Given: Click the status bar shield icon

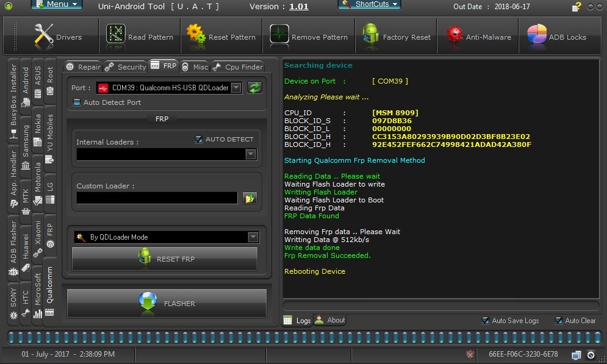Looking at the screenshot, I should tap(470, 354).
